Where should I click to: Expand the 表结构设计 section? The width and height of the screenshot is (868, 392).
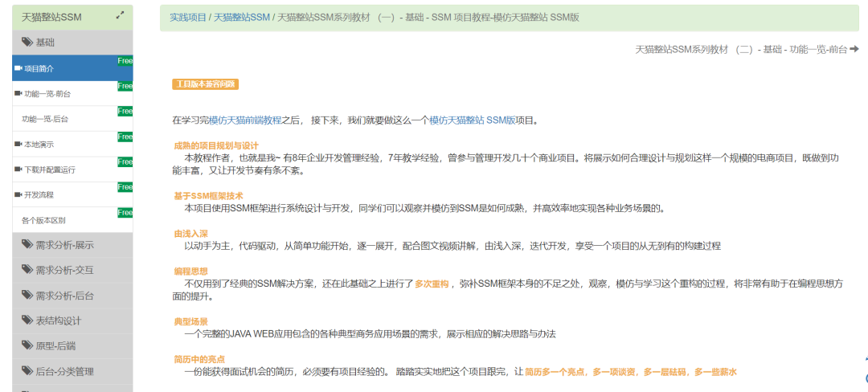coord(58,321)
